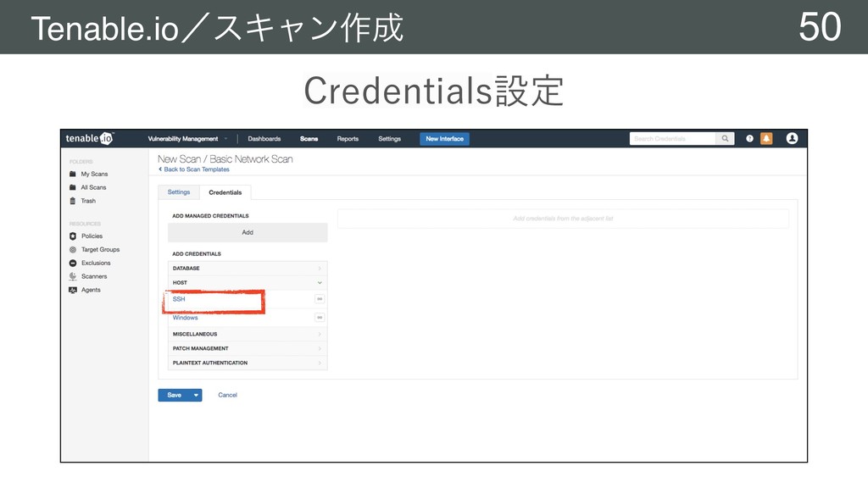Click the infinity icon on SSH row
The height and width of the screenshot is (488, 868).
(320, 299)
